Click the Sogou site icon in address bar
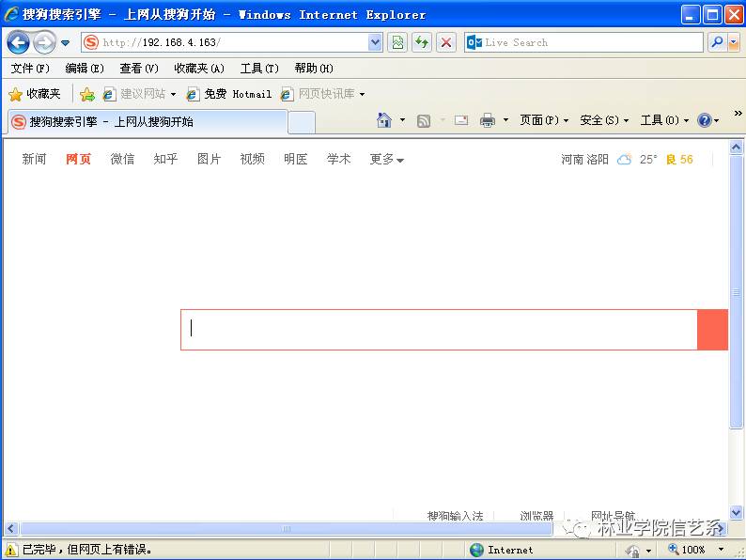Viewport: 746px width, 560px height. click(x=90, y=42)
